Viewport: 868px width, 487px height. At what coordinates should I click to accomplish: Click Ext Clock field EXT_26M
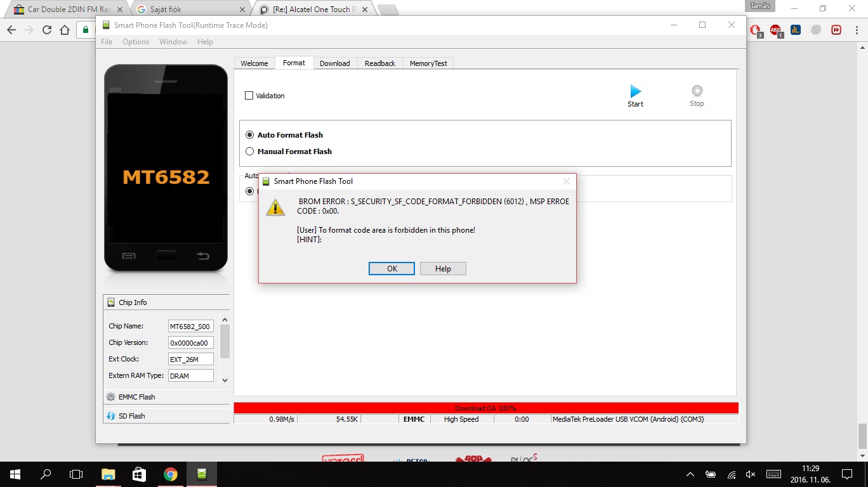191,360
